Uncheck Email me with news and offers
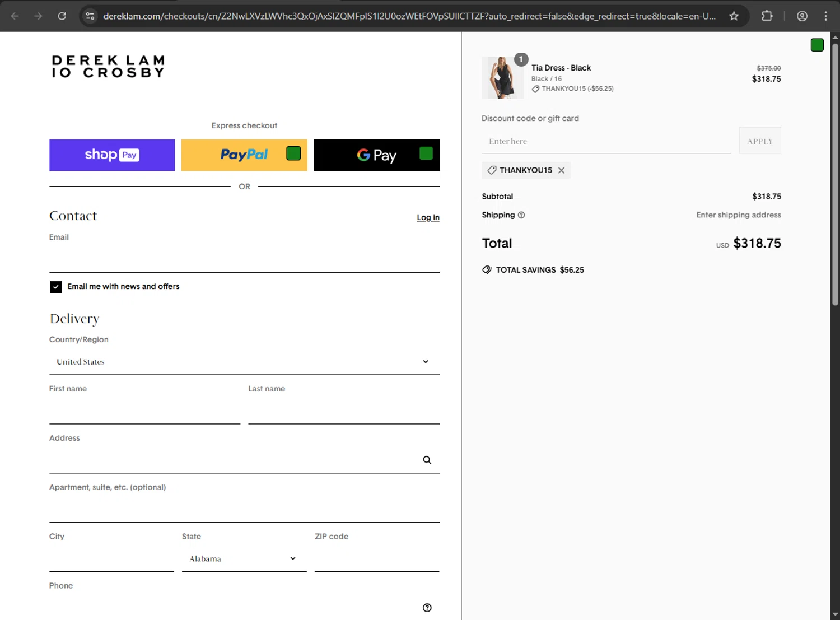Image resolution: width=840 pixels, height=620 pixels. 56,287
